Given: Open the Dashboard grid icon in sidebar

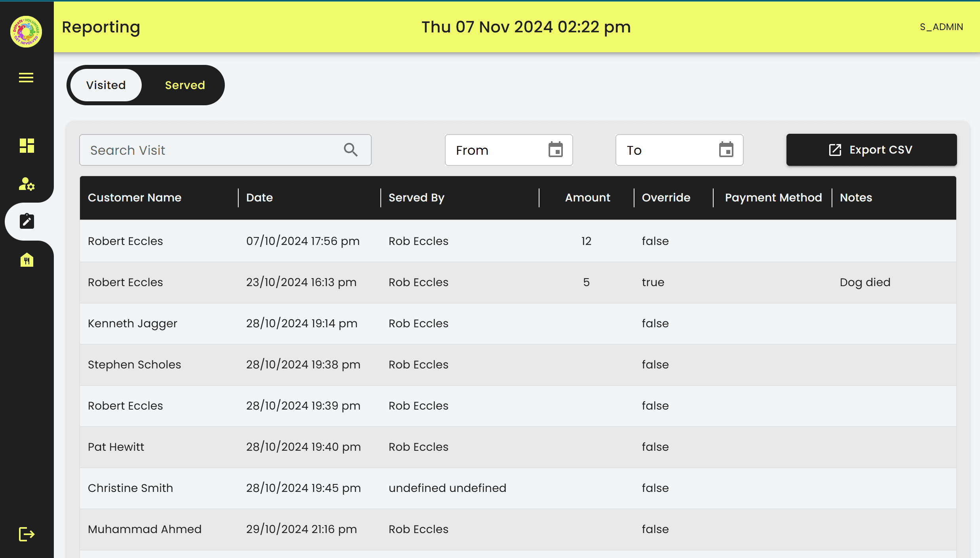Looking at the screenshot, I should pyautogui.click(x=26, y=146).
